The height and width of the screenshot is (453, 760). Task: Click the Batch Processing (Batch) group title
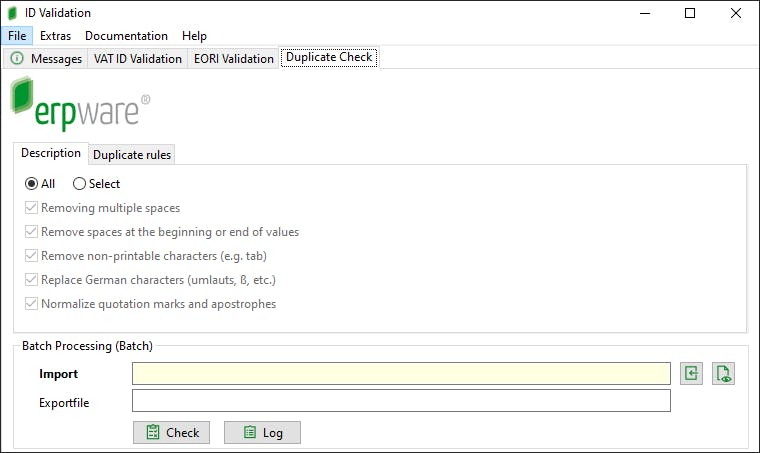[87, 346]
